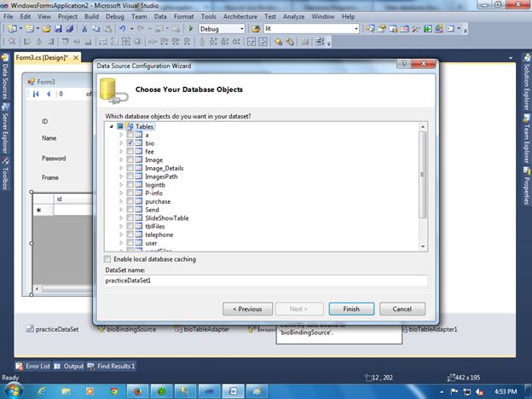Open the File menu
This screenshot has height=399, width=532.
pyautogui.click(x=9, y=16)
